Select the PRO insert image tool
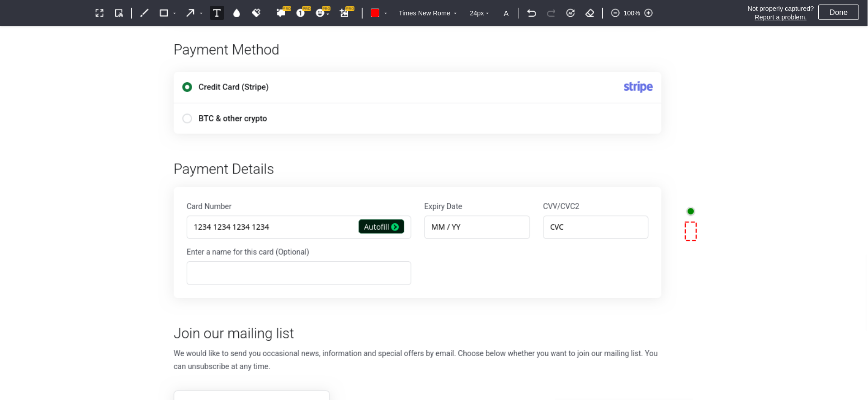 346,13
